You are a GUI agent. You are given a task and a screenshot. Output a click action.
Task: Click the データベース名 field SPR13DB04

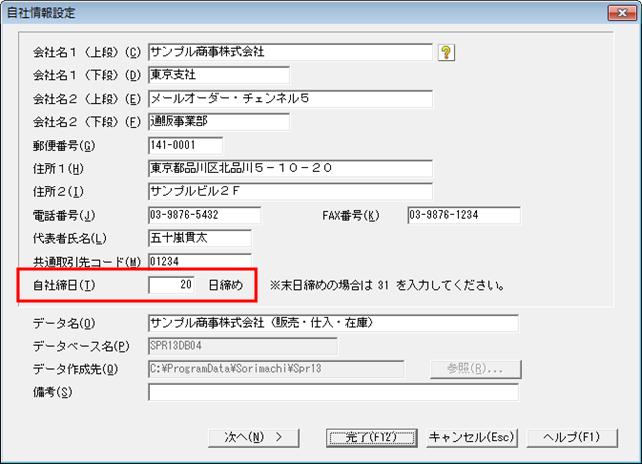pyautogui.click(x=243, y=346)
